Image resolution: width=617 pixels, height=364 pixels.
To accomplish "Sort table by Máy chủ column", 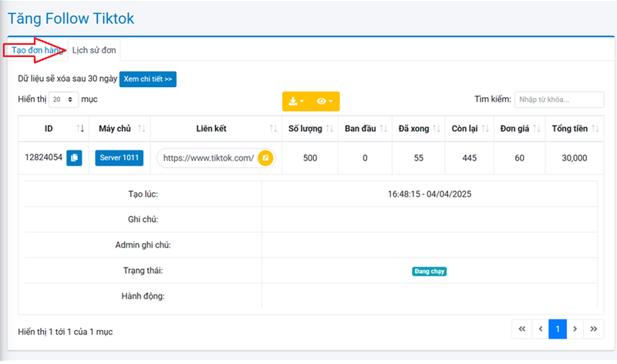I will (120, 129).
